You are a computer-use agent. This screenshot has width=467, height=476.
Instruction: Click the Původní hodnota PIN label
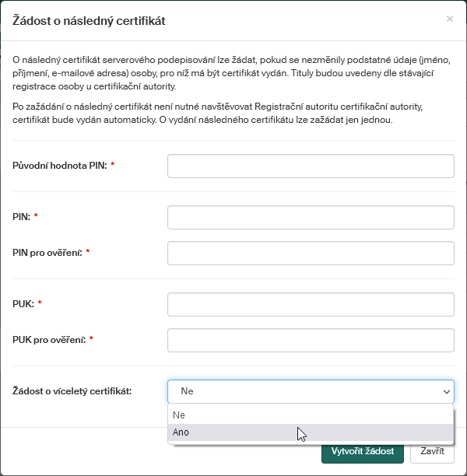click(60, 166)
